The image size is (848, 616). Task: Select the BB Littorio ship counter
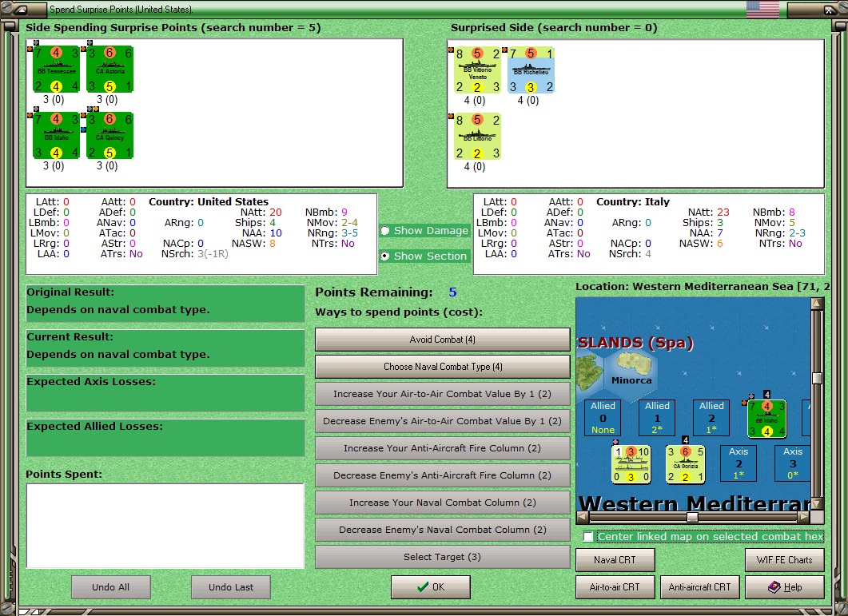[477, 137]
